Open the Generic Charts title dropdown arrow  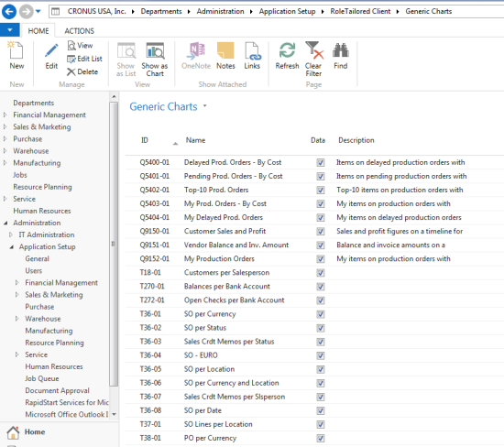(x=205, y=105)
